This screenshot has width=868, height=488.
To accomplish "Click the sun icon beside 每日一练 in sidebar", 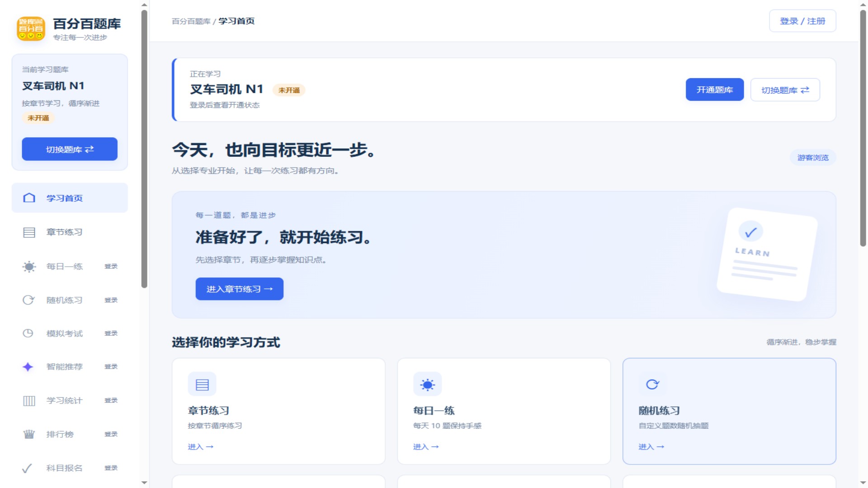I will (x=29, y=267).
